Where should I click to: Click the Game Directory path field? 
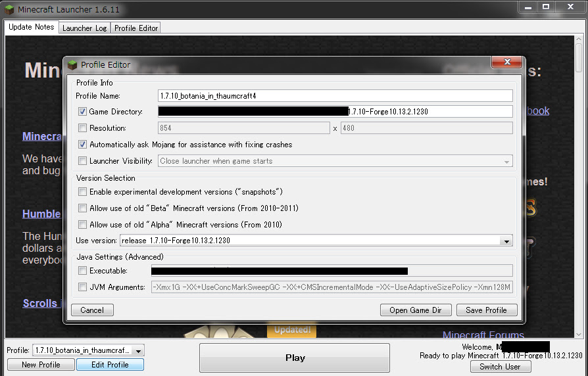(335, 112)
